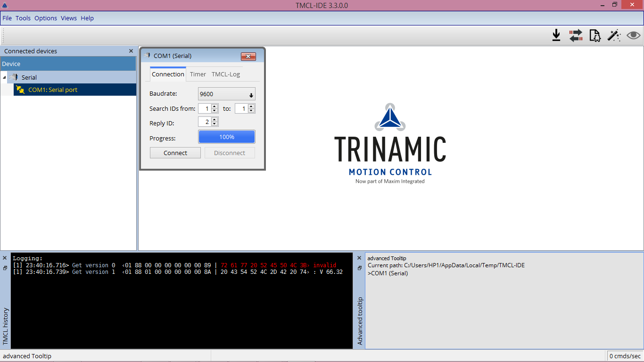
Task: Click the 100% progress bar
Action: (226, 137)
